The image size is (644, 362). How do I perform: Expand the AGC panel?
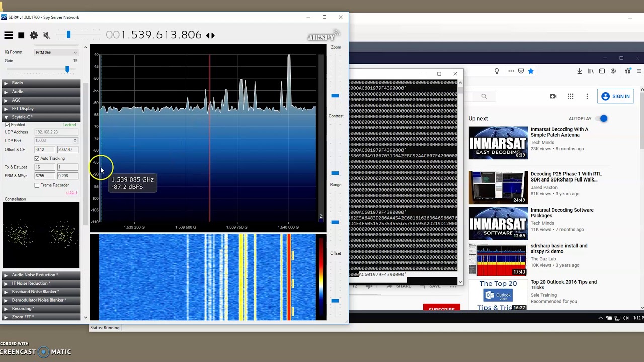(x=41, y=100)
